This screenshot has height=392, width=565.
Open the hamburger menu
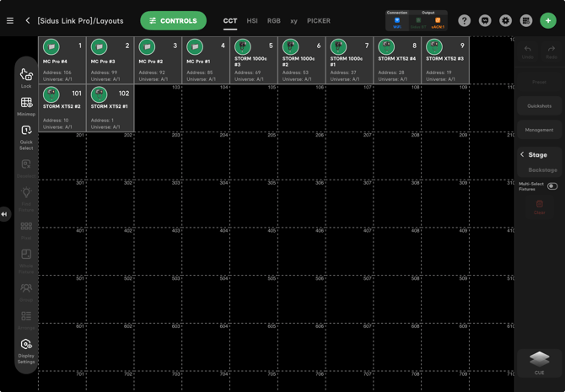pos(10,21)
